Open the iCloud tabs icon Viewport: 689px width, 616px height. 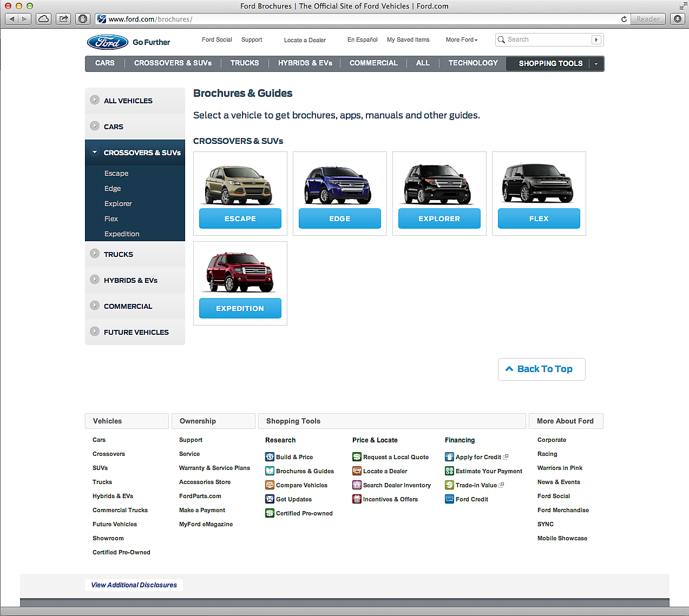(44, 19)
